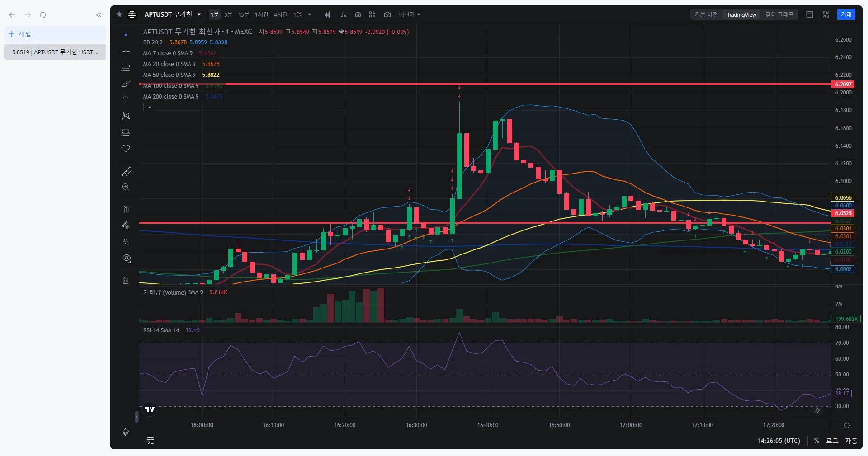Select the ruler measure tool
The width and height of the screenshot is (868, 456).
click(x=126, y=171)
